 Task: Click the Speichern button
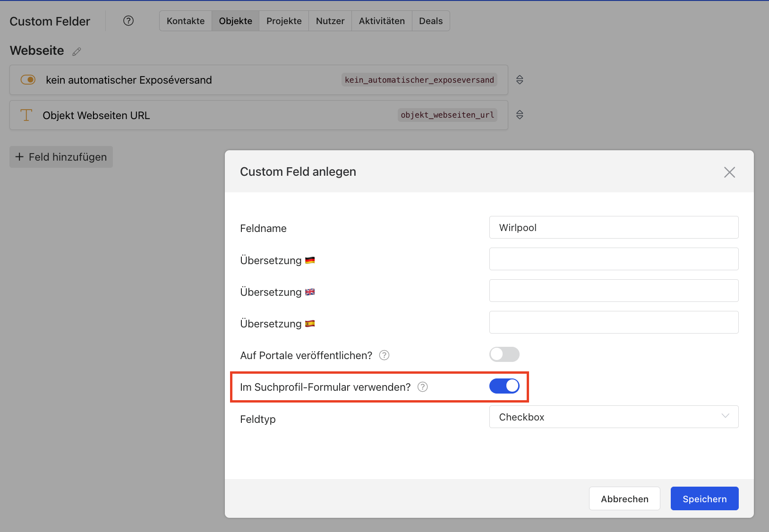(704, 499)
